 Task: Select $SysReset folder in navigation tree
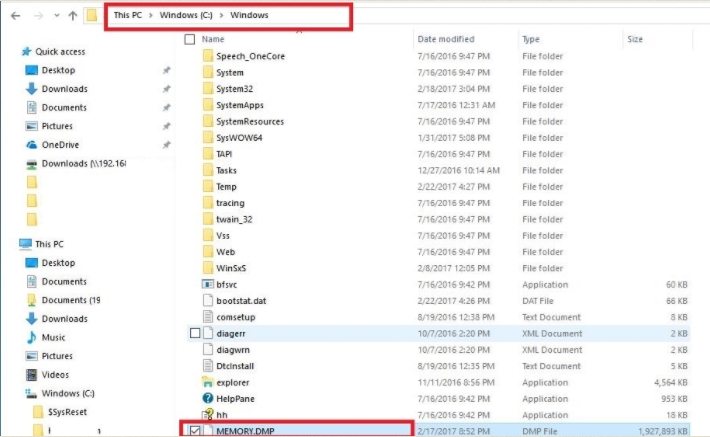66,411
